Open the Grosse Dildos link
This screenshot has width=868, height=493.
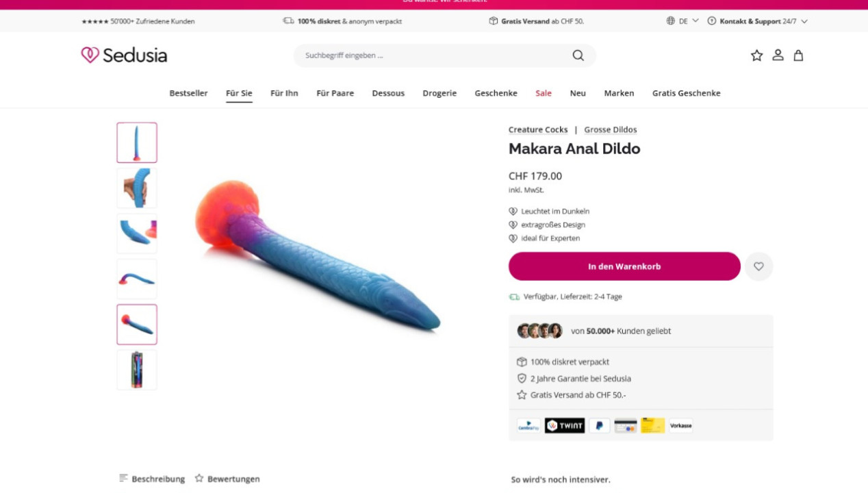coord(610,129)
